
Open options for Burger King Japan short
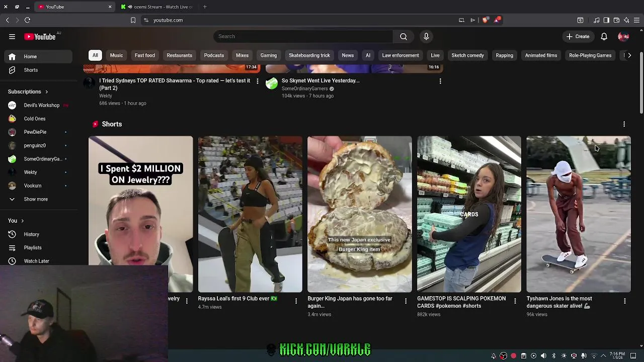tap(406, 301)
